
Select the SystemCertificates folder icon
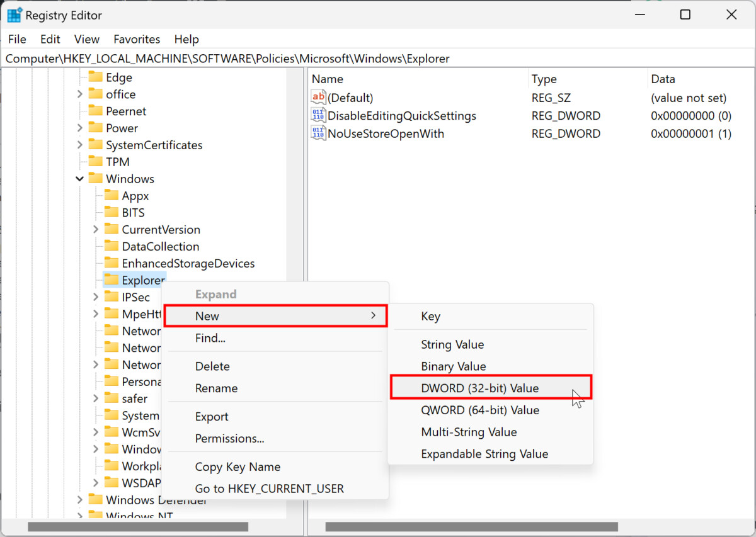(96, 145)
